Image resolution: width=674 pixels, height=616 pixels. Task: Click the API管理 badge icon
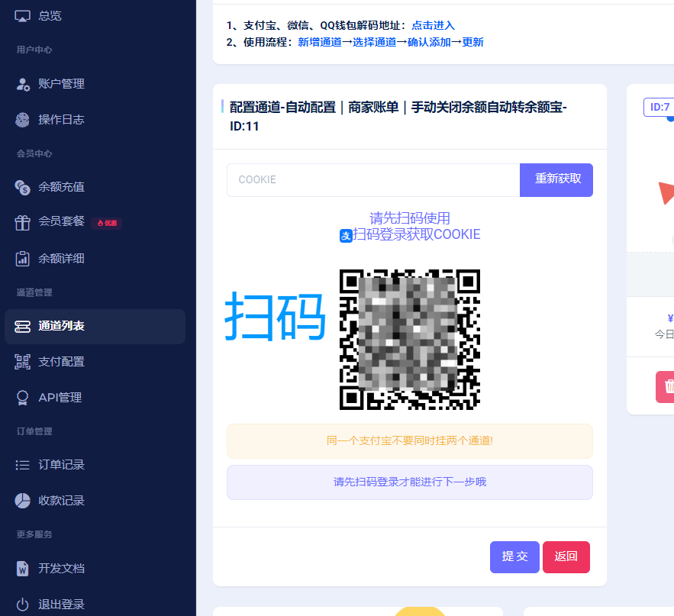(x=22, y=398)
